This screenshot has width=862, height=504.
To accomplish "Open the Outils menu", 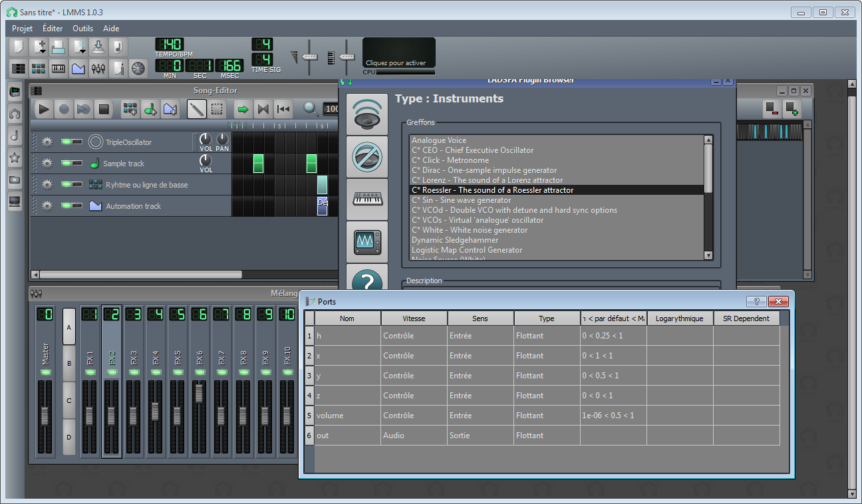I will point(83,29).
